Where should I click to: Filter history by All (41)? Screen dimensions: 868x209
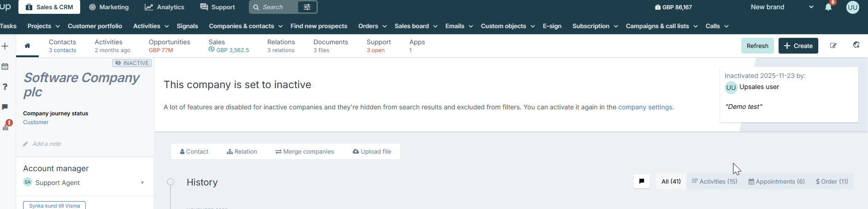click(x=671, y=181)
